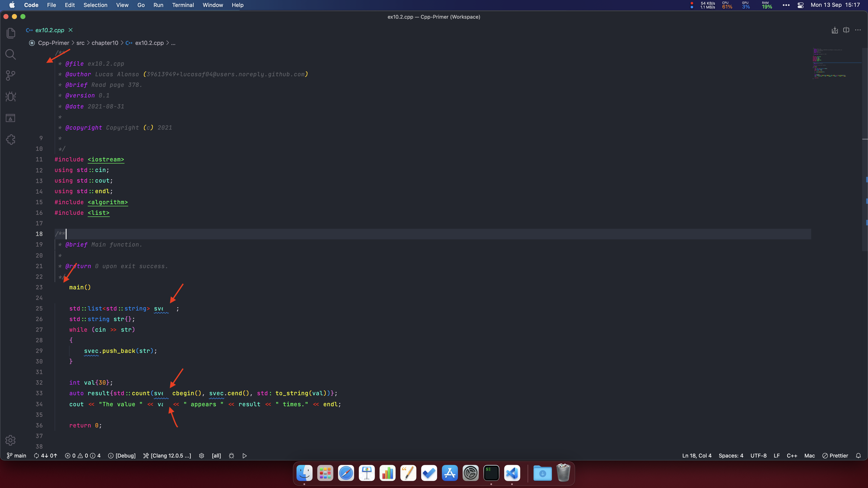Open the Source Control view

pos(11,75)
